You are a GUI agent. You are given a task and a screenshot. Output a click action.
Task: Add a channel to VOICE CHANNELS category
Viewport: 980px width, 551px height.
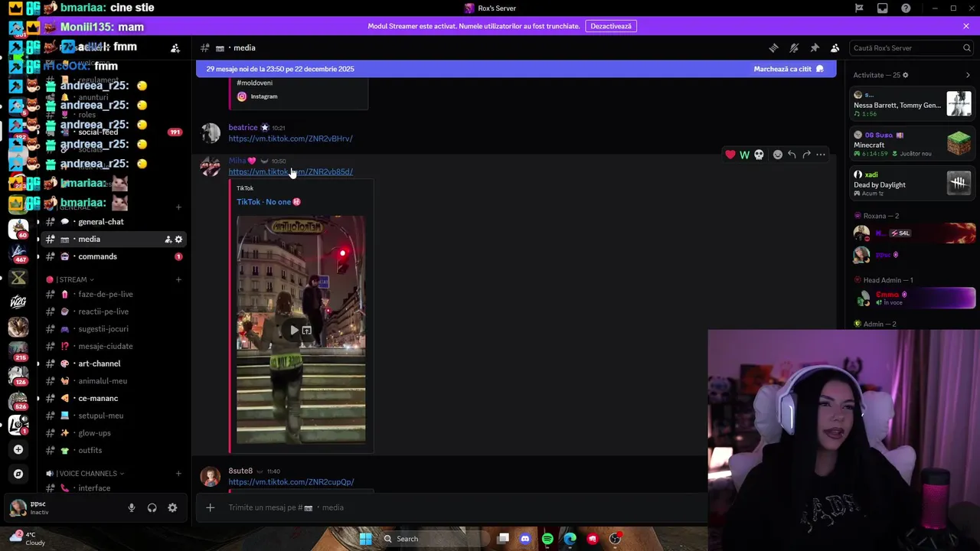[178, 474]
